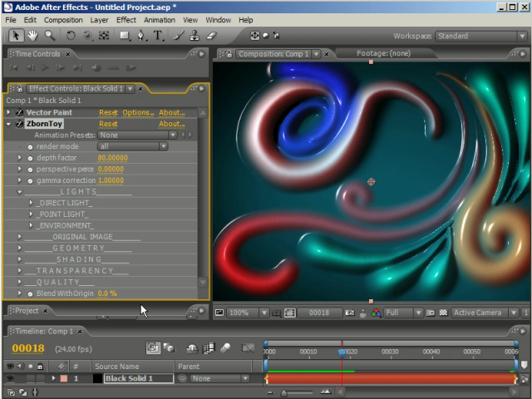Click Blend With Origin 0.0 % value

pyautogui.click(x=107, y=293)
